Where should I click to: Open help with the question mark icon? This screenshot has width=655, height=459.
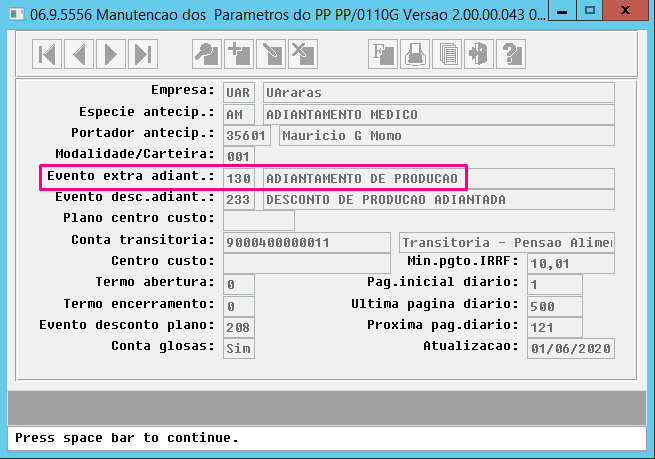tap(511, 54)
